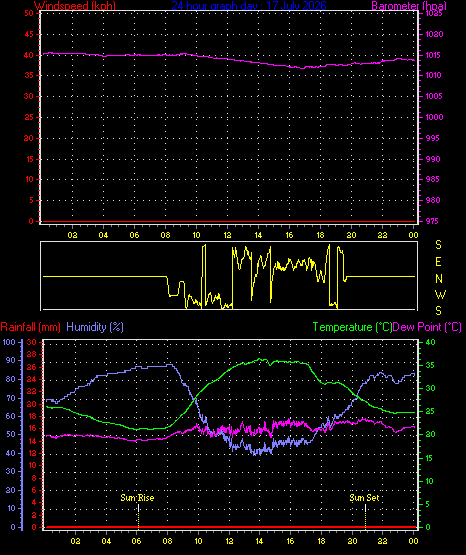Click the E wind direction label
The image size is (466, 555).
click(438, 262)
